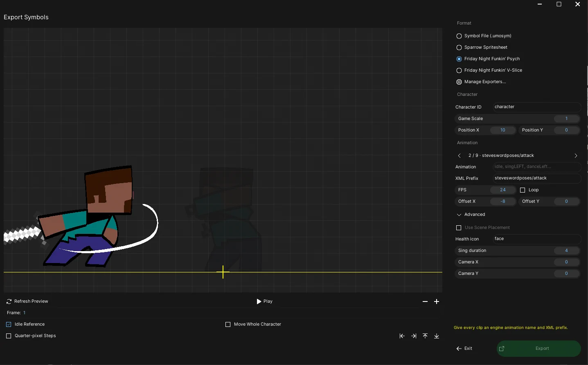Collapse the Advanced section

(x=471, y=215)
